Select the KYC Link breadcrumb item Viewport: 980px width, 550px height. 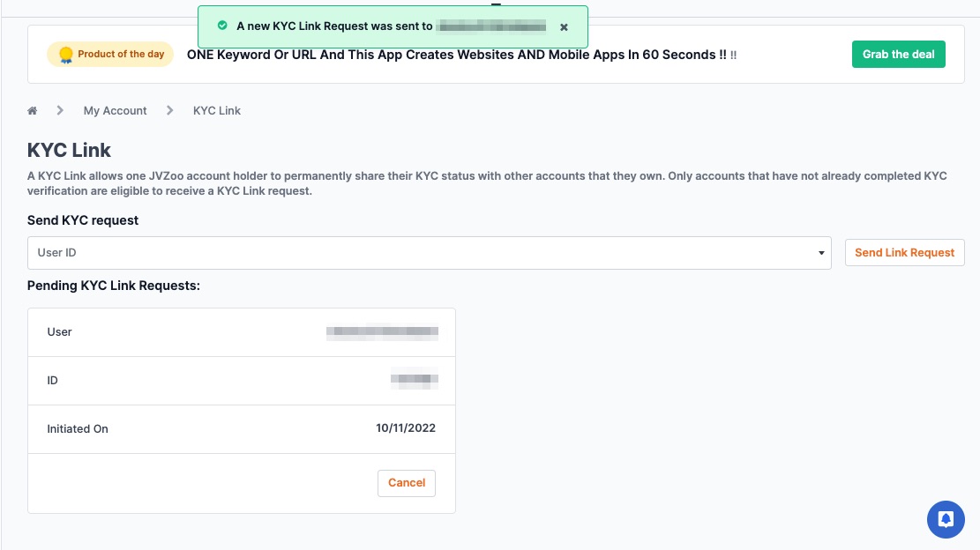[x=217, y=110]
